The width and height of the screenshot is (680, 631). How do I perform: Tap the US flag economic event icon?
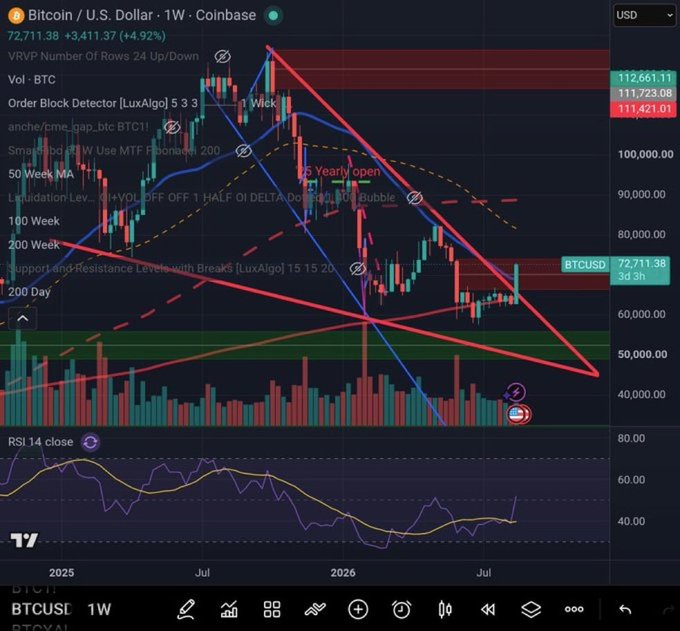pos(516,415)
